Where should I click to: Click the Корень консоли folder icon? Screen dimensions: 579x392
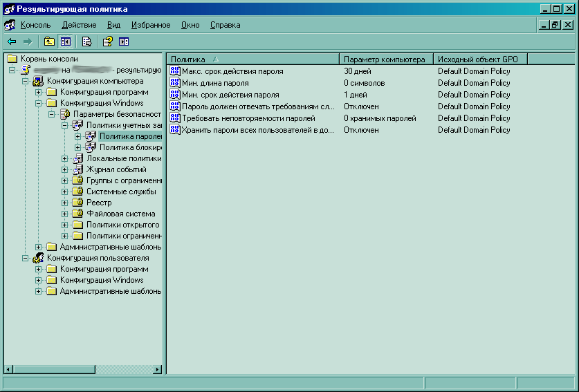coord(12,58)
